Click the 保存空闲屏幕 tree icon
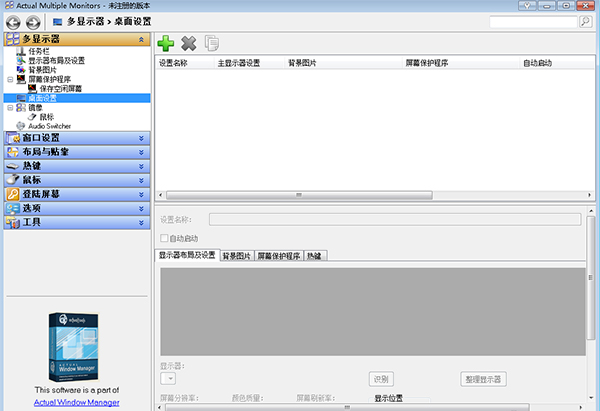 tap(33, 88)
